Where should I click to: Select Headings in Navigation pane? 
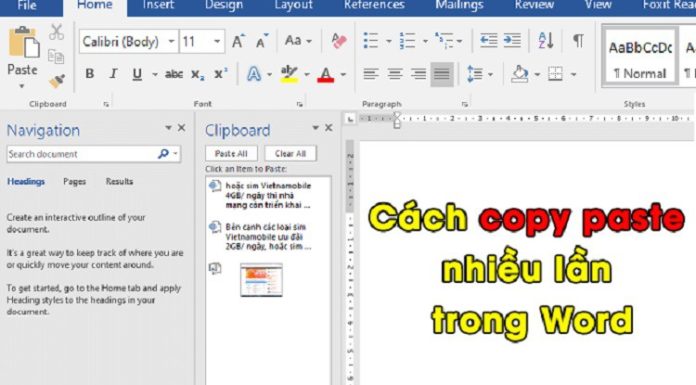click(x=26, y=182)
